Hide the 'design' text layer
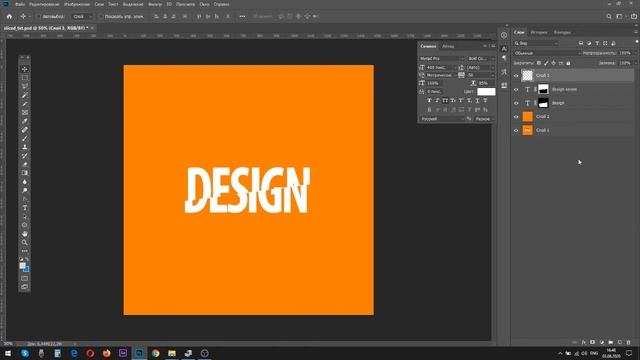This screenshot has width=640, height=360. point(516,103)
